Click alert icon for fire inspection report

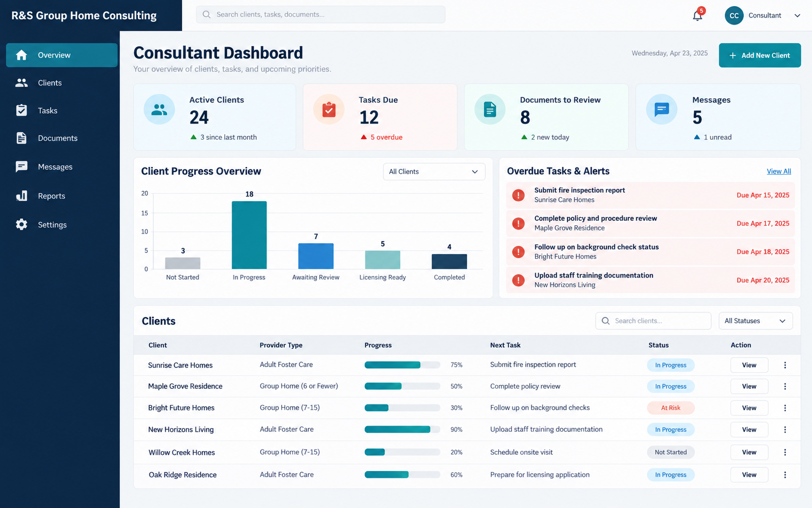point(518,195)
